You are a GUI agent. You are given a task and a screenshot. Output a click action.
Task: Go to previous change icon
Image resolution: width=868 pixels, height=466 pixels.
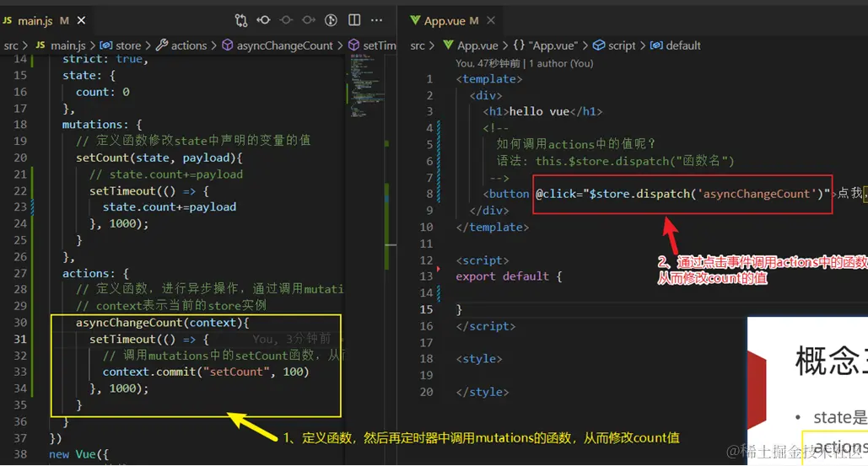pyautogui.click(x=286, y=20)
